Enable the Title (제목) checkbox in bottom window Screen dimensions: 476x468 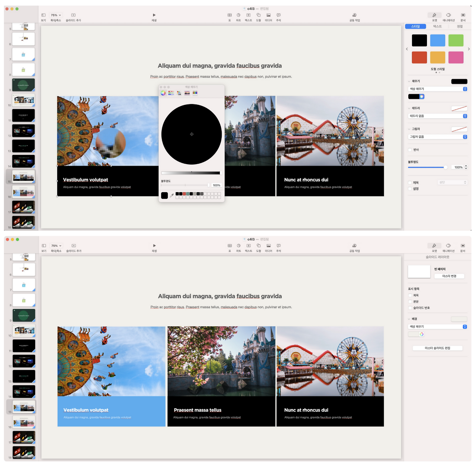pyautogui.click(x=410, y=295)
